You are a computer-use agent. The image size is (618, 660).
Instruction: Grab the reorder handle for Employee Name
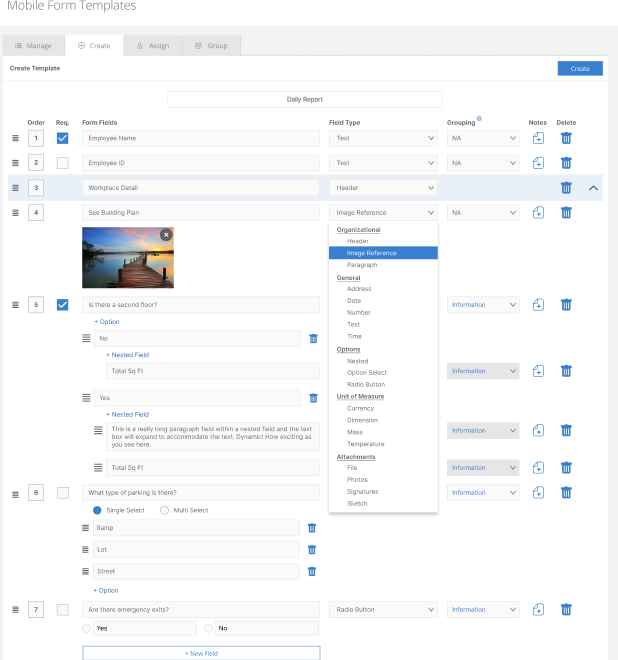tap(16, 138)
